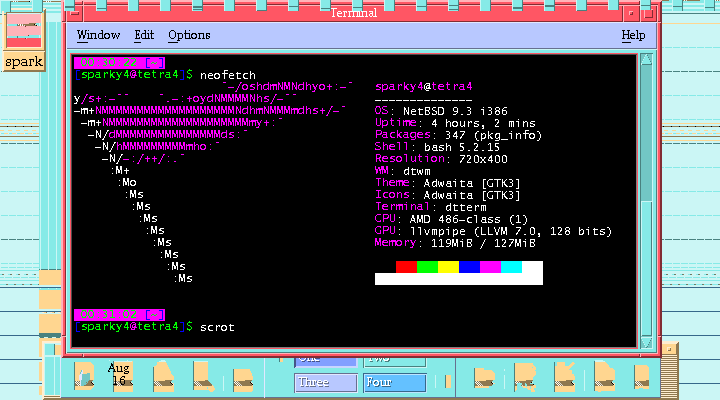Switch to workspace Three

click(x=325, y=382)
